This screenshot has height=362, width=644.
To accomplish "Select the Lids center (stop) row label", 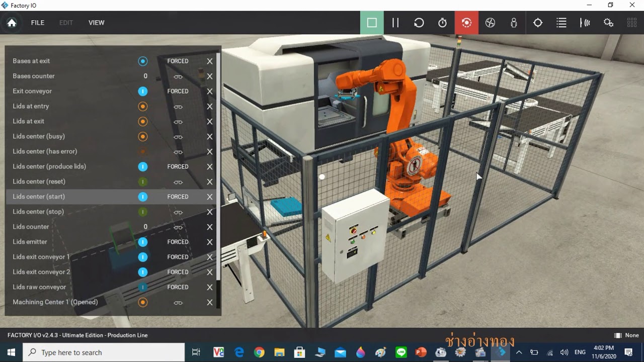I will click(x=38, y=212).
